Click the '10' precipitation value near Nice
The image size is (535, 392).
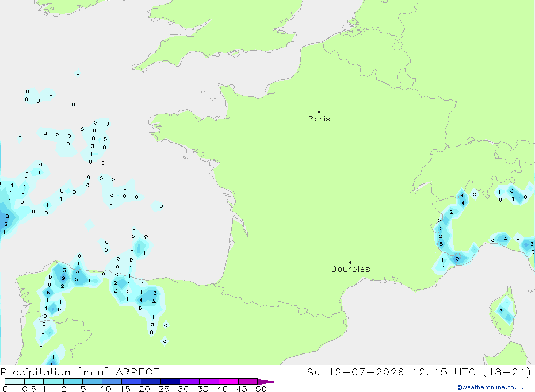pyautogui.click(x=456, y=259)
